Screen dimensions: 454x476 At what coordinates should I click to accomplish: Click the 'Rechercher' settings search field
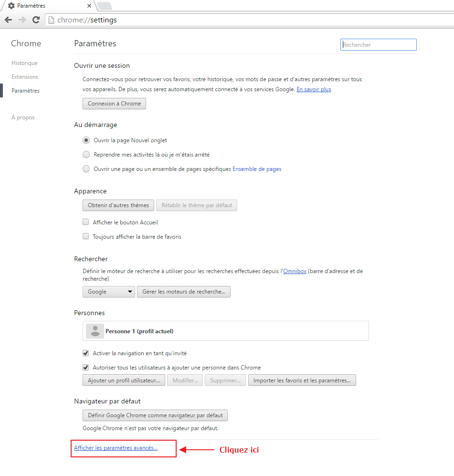379,45
